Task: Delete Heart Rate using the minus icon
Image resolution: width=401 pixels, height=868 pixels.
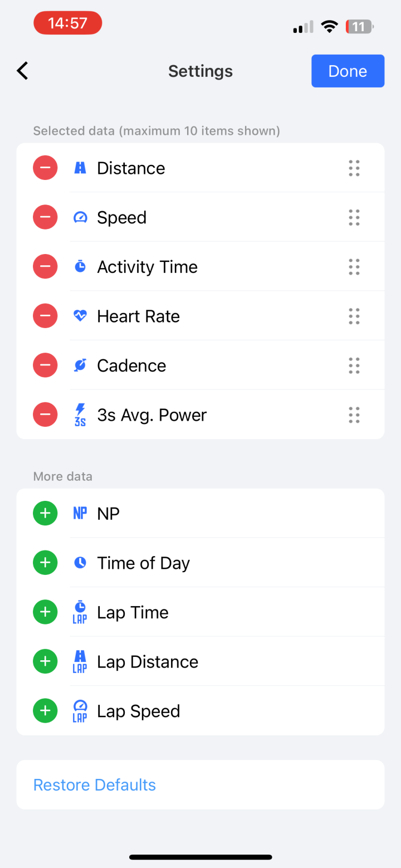Action: click(45, 316)
